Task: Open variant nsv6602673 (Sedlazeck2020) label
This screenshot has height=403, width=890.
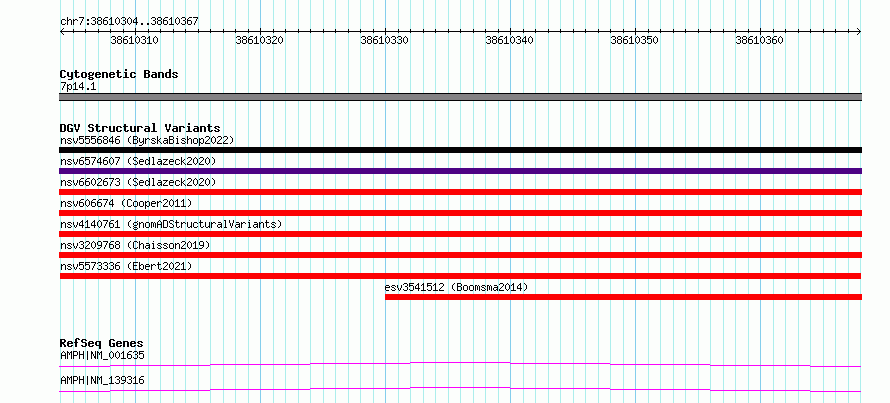Action: click(138, 182)
